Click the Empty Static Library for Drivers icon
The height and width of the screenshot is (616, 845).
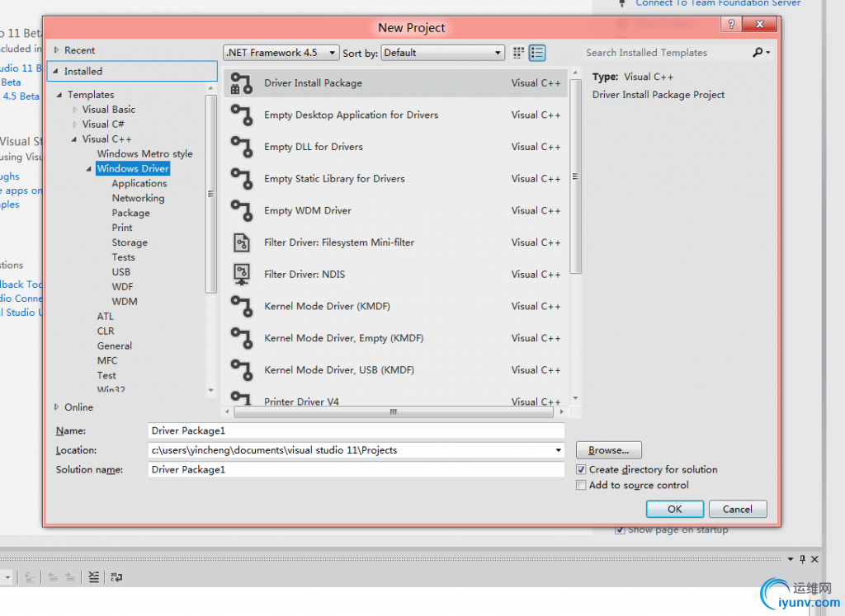coord(241,179)
